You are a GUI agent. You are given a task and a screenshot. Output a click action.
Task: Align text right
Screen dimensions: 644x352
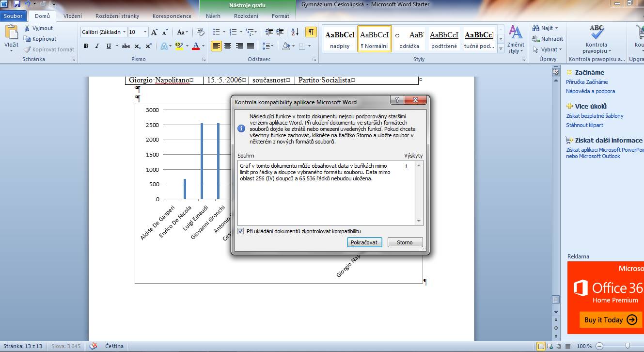pos(239,46)
